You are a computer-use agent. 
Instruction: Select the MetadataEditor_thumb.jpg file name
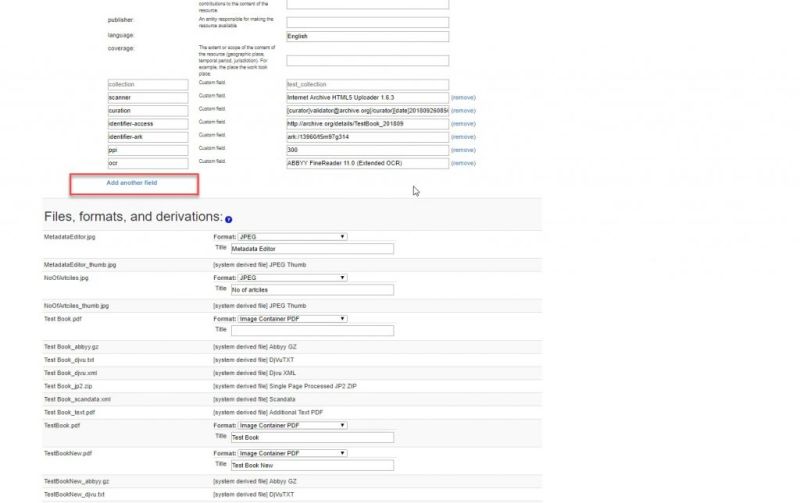[x=80, y=265]
